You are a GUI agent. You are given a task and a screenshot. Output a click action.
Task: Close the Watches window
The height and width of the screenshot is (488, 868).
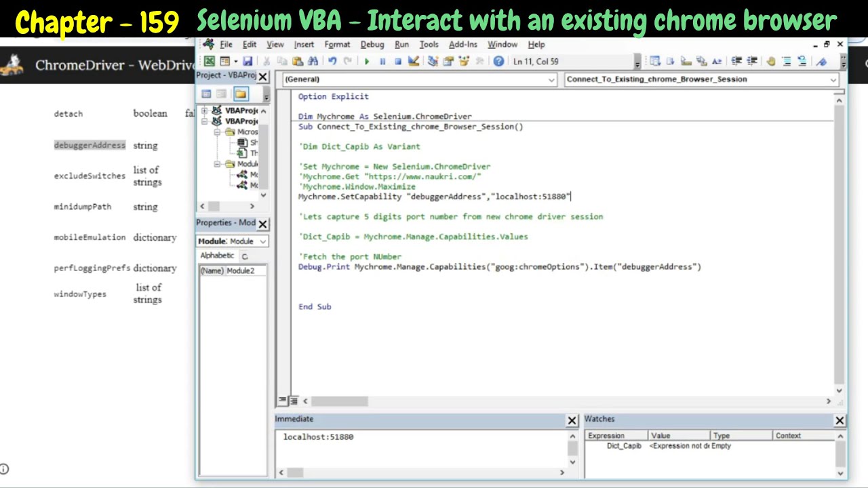click(840, 420)
